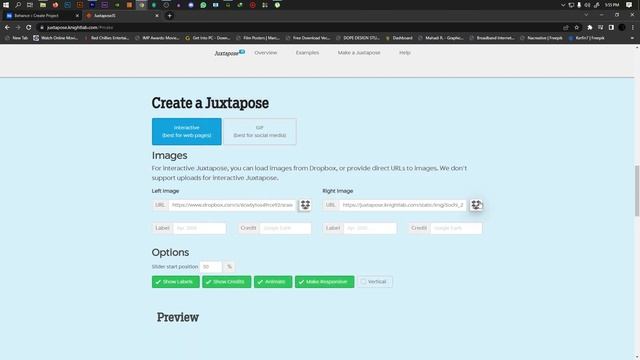Open the Examples nav link
Viewport: 640px width, 360px height.
click(x=307, y=53)
